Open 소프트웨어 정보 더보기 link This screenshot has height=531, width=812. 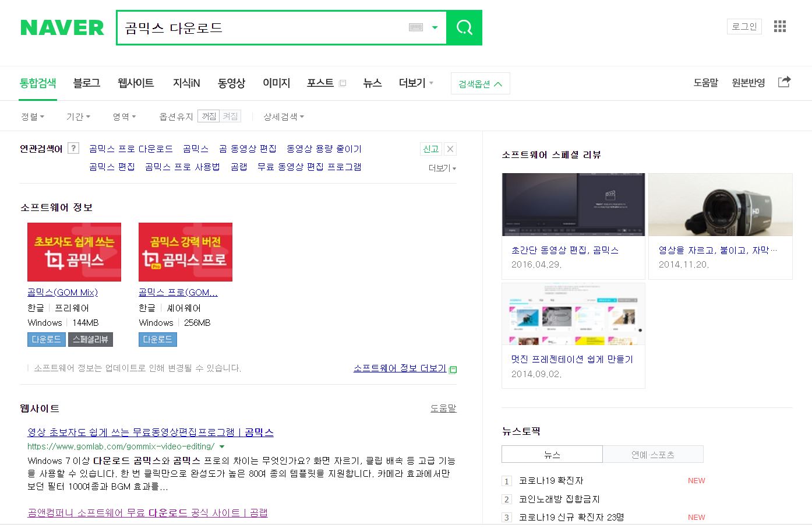pos(400,368)
